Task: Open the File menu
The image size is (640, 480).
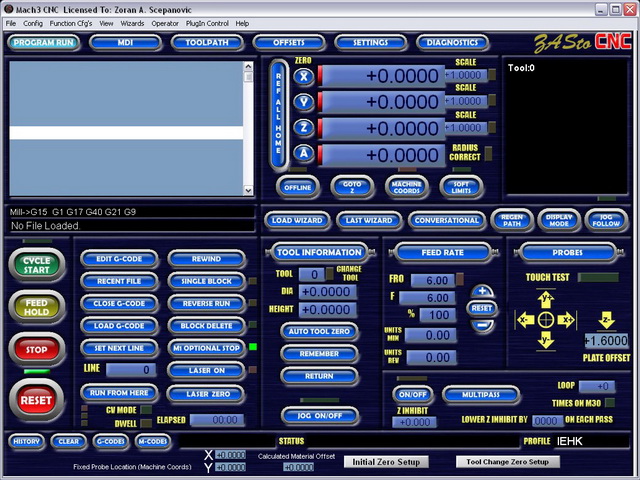Action: click(x=11, y=24)
